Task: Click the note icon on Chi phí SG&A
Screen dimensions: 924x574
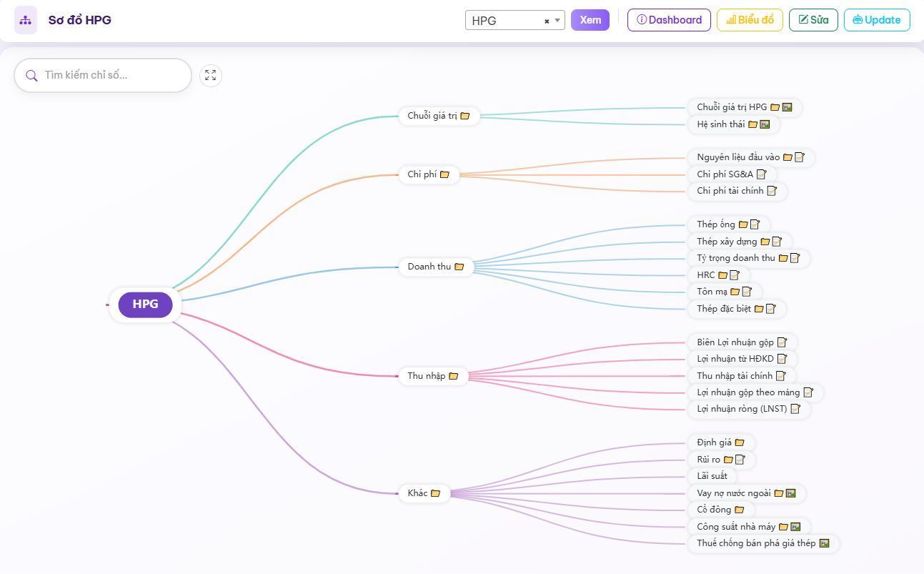Action: click(x=761, y=174)
